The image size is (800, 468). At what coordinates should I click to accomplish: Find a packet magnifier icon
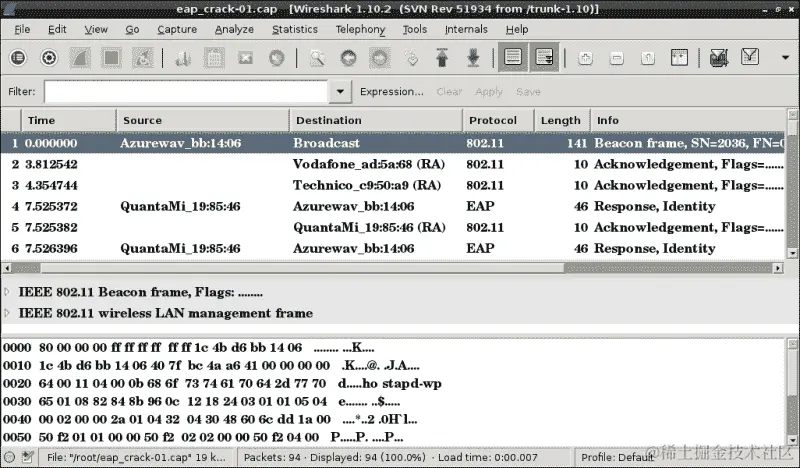317,58
